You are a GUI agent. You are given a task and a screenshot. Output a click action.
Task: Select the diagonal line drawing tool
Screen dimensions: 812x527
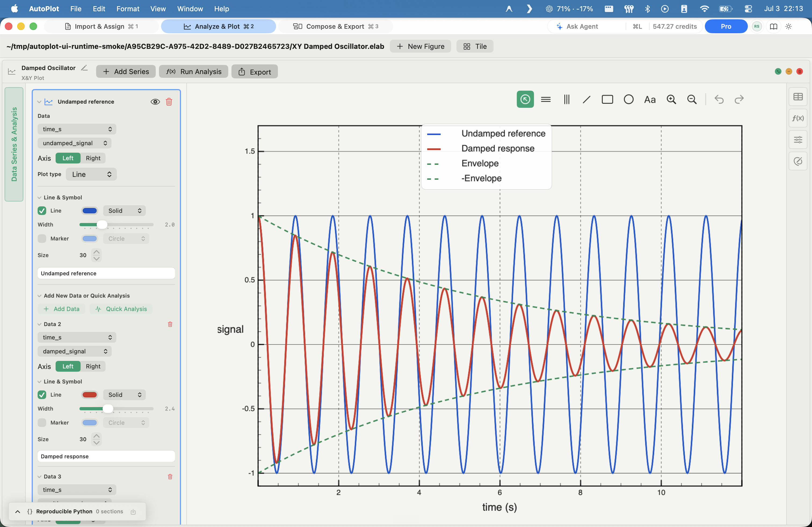pyautogui.click(x=586, y=99)
